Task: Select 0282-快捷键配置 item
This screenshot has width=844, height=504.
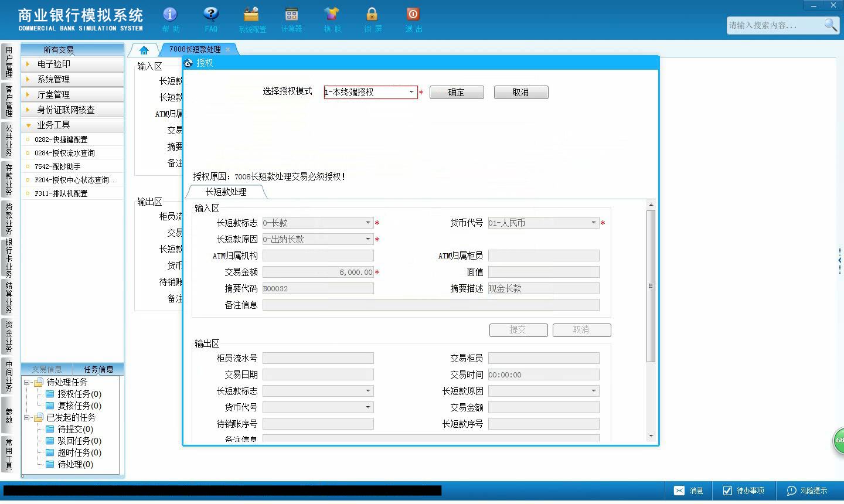Action: 61,139
